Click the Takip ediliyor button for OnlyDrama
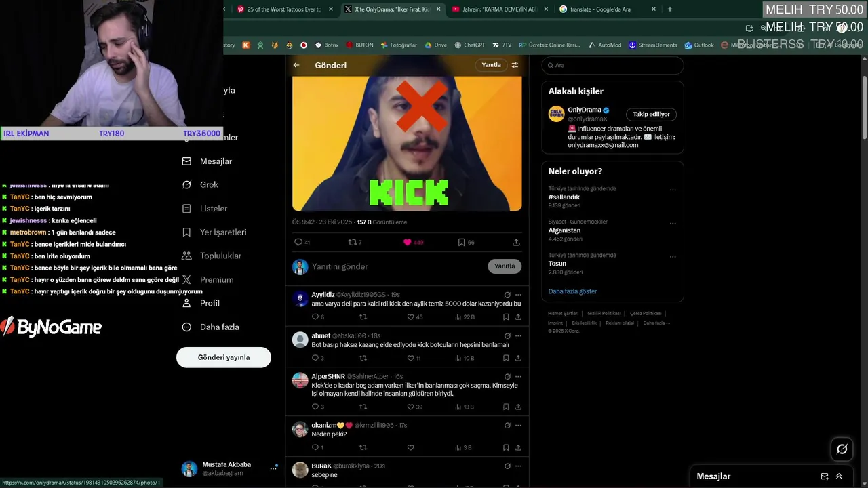Viewport: 868px width, 488px height. (651, 114)
